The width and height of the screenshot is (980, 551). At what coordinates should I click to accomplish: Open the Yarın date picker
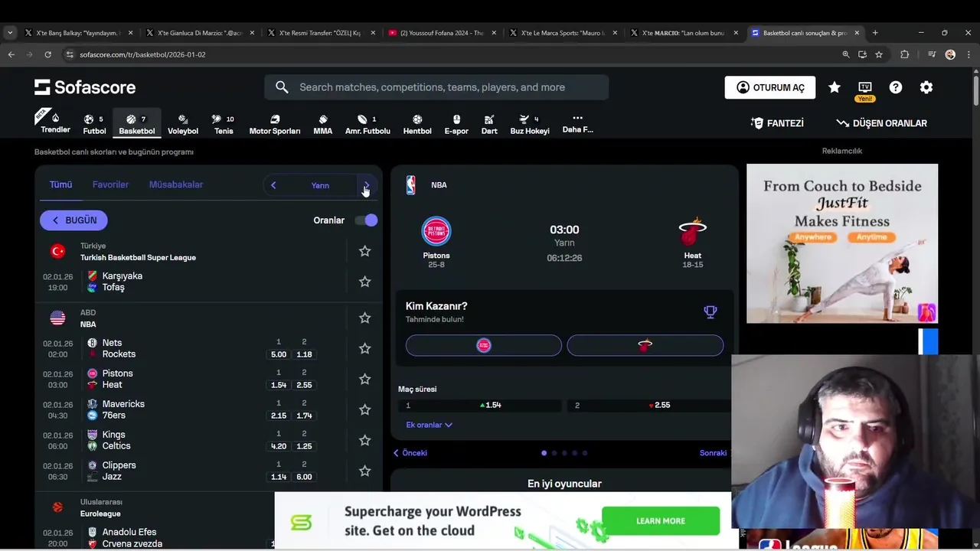[x=320, y=185]
